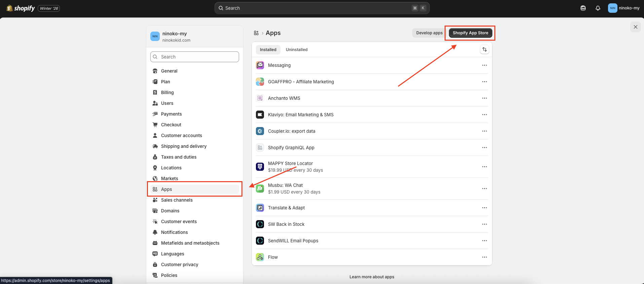Click the GOAFFPRO app icon
644x284 pixels.
tap(260, 82)
